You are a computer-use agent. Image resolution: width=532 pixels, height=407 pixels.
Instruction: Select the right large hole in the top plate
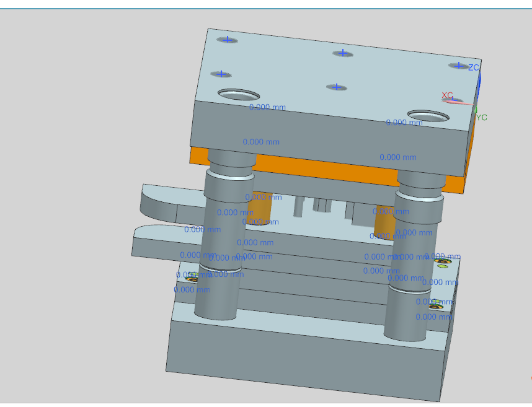[x=428, y=116]
